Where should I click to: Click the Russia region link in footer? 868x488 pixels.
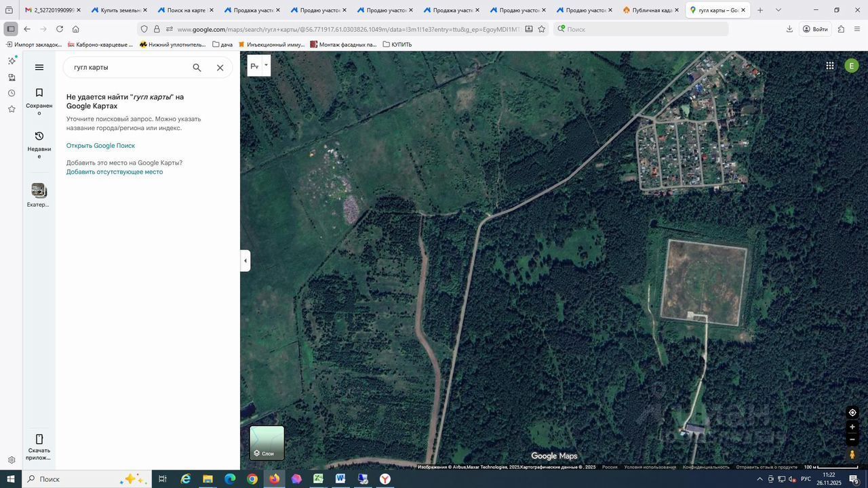click(610, 467)
